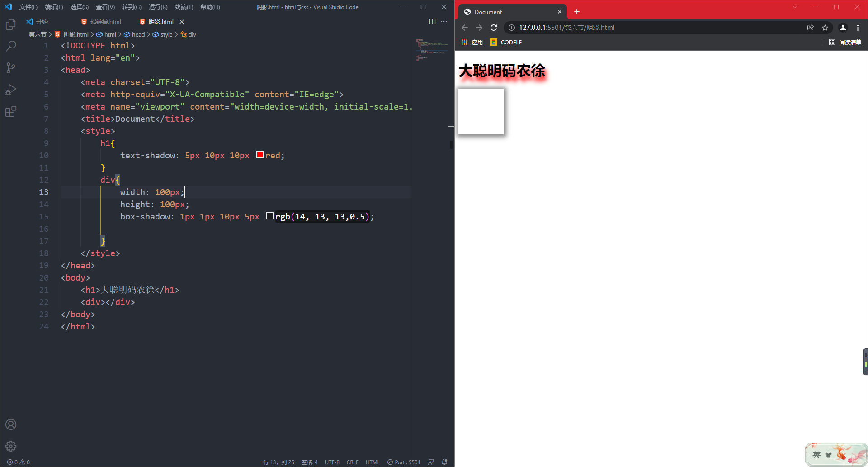868x467 pixels.
Task: Click the notifications bell in the status bar
Action: 444,462
